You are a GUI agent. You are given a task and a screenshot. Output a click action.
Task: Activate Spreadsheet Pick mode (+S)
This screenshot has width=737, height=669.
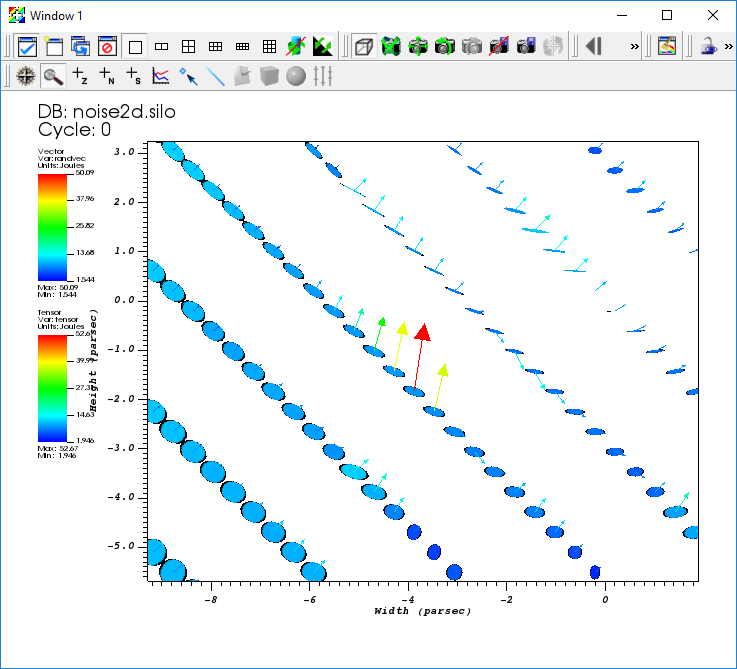tap(134, 76)
